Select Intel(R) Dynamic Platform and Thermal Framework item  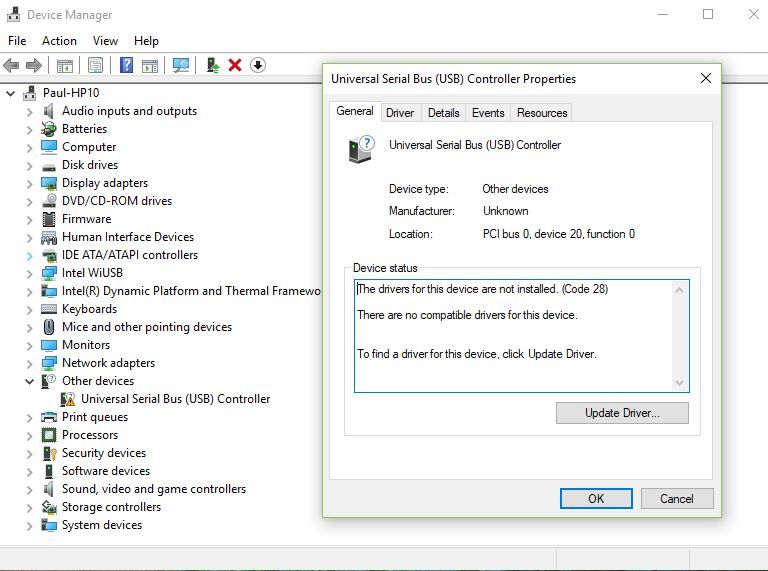191,291
